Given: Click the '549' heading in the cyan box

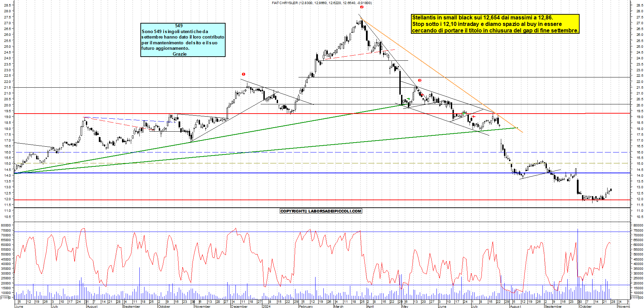Looking at the screenshot, I should click(x=179, y=26).
